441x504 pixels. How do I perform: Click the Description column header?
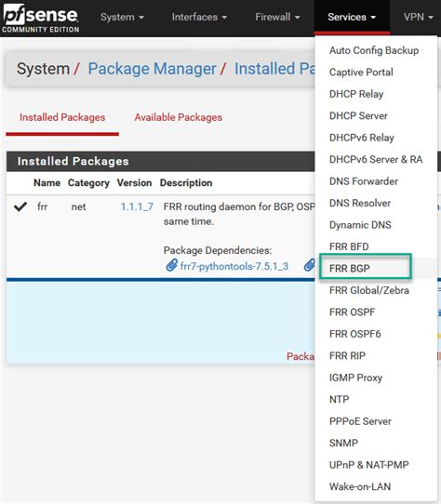186,183
